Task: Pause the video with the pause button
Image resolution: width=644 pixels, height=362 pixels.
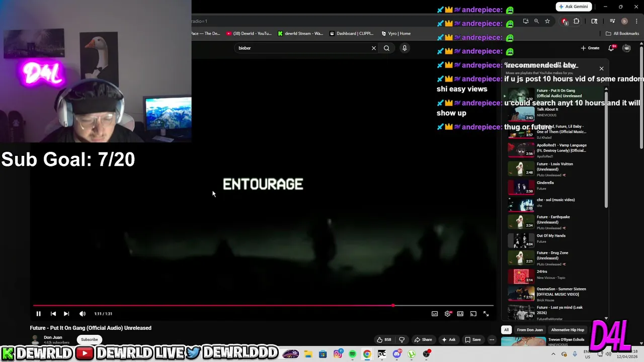Action: click(x=38, y=314)
